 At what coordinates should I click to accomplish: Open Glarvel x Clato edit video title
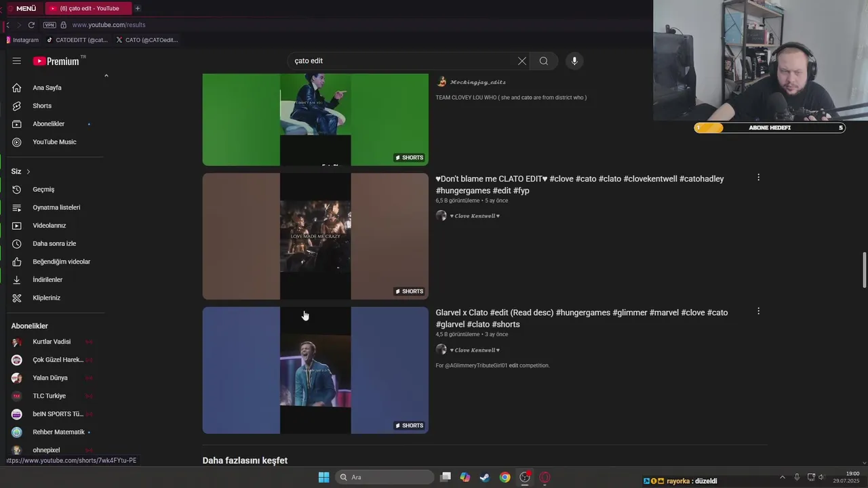[x=582, y=319]
